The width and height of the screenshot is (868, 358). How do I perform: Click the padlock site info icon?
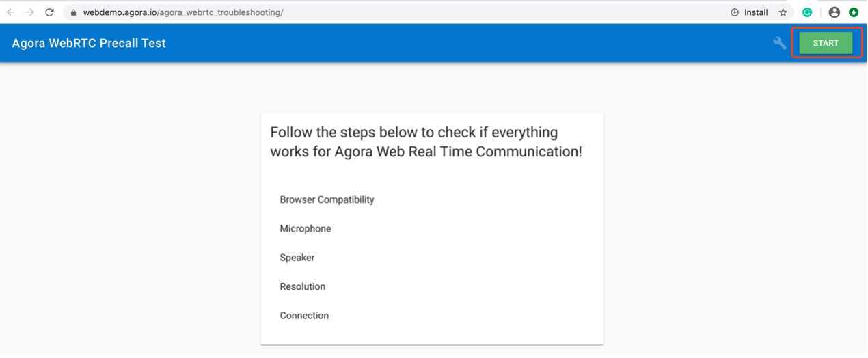(74, 12)
